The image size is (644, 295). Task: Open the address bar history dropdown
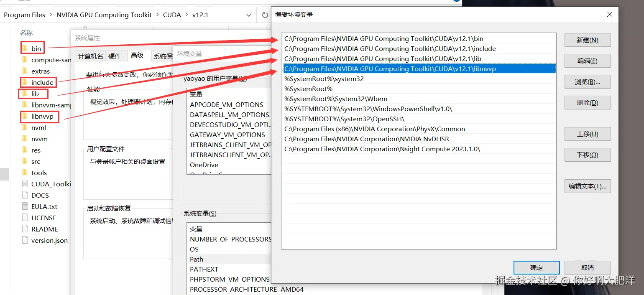point(249,15)
